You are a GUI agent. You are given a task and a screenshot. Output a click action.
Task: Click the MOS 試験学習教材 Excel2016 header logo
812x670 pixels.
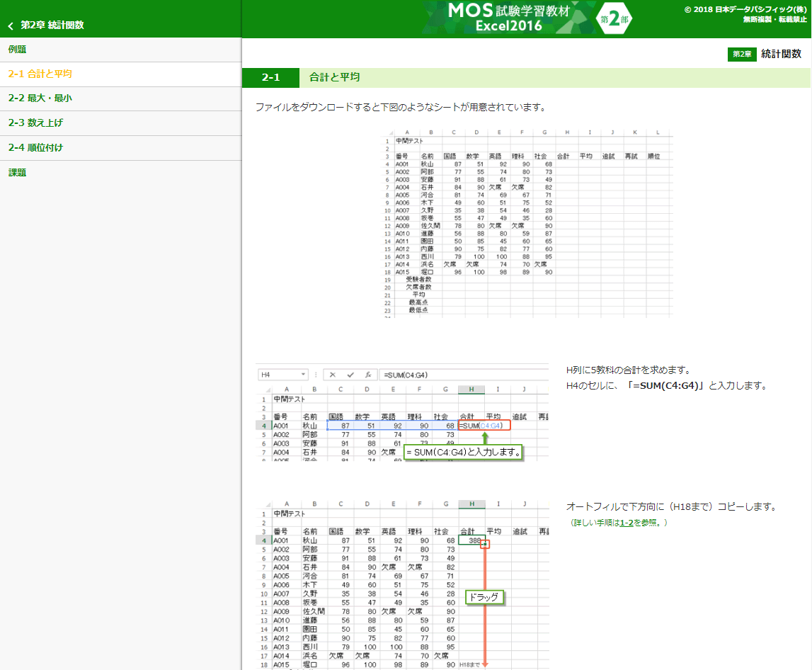(508, 18)
